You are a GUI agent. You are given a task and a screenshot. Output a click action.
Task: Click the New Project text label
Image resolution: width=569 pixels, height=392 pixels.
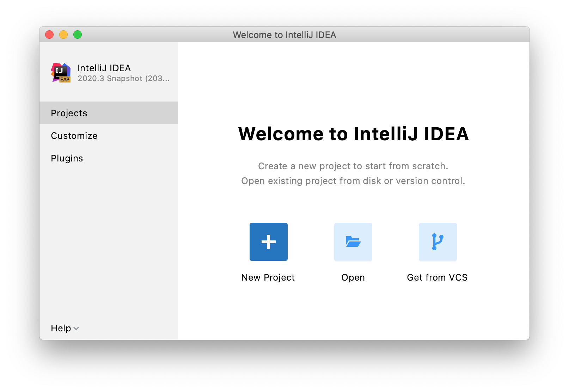click(x=268, y=277)
